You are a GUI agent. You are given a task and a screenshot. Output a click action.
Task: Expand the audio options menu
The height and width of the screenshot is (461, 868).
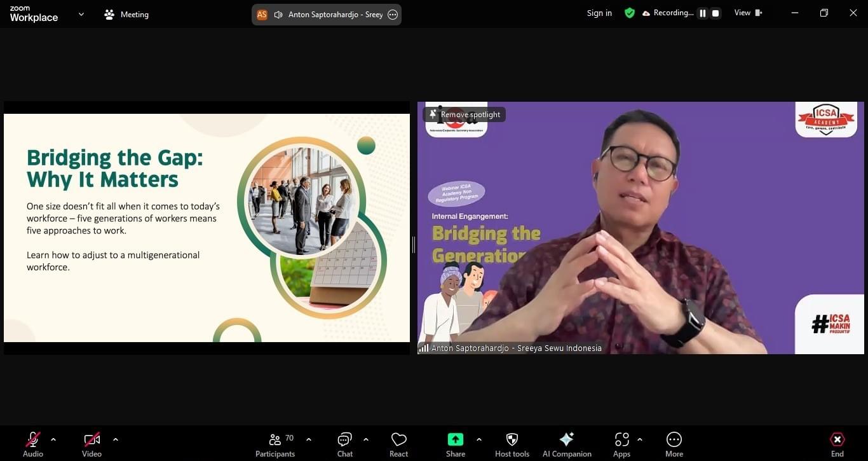coord(53,439)
